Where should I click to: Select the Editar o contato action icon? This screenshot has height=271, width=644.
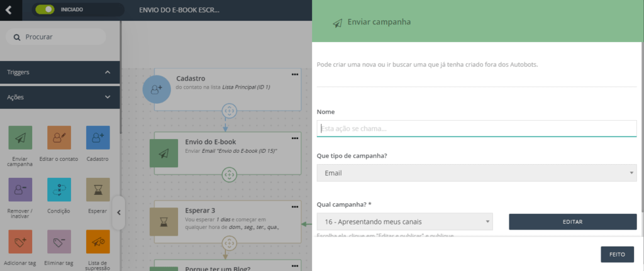click(x=58, y=138)
